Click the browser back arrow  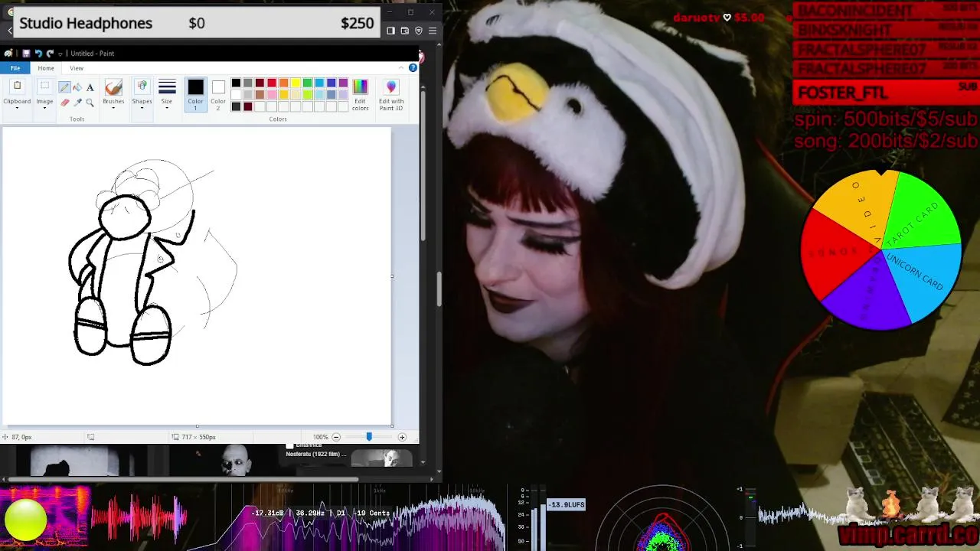point(9,31)
